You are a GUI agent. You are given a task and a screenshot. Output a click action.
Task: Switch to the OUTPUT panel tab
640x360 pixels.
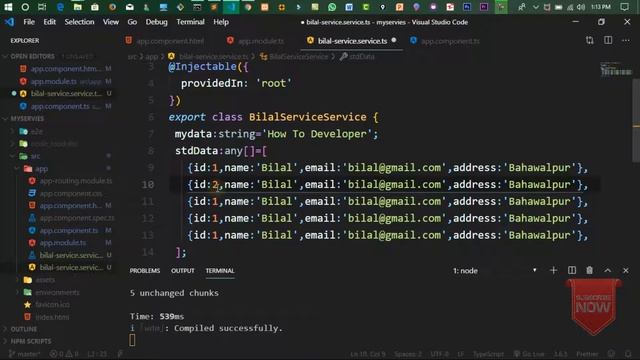coord(182,271)
